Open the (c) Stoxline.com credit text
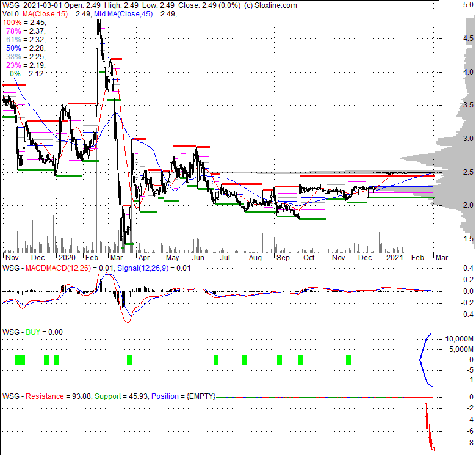 click(x=270, y=5)
